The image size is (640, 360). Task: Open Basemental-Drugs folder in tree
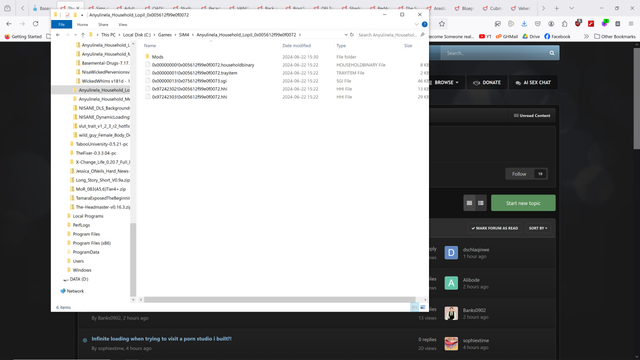(x=105, y=63)
